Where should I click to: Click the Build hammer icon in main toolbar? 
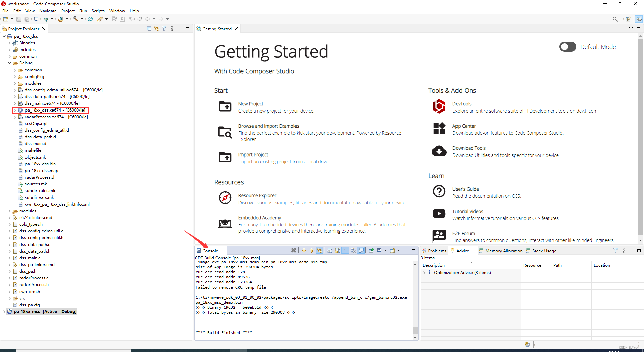click(76, 19)
